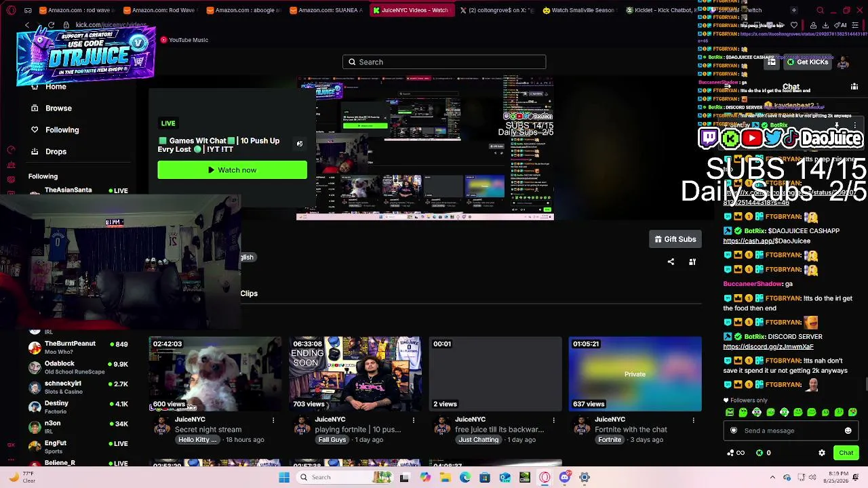This screenshot has height=488, width=868.
Task: Click the Kick search field
Action: coord(444,62)
